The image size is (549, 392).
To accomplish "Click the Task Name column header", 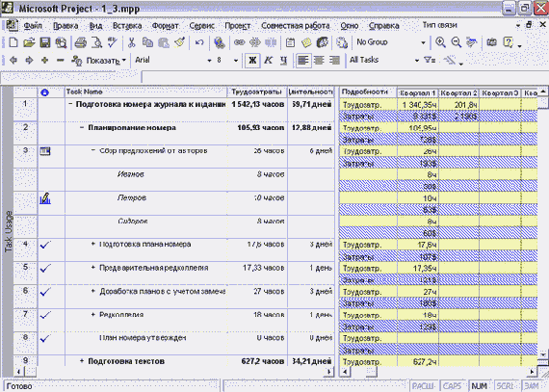I will 145,92.
